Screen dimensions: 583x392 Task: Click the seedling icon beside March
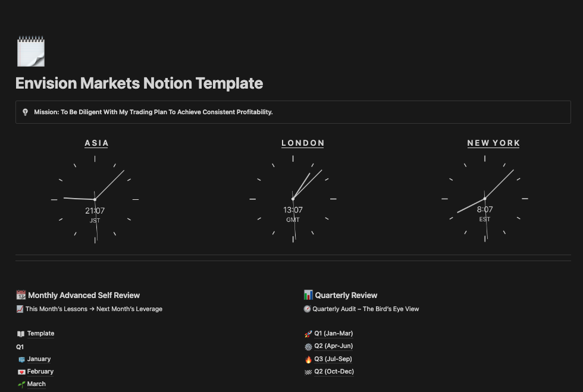21,384
